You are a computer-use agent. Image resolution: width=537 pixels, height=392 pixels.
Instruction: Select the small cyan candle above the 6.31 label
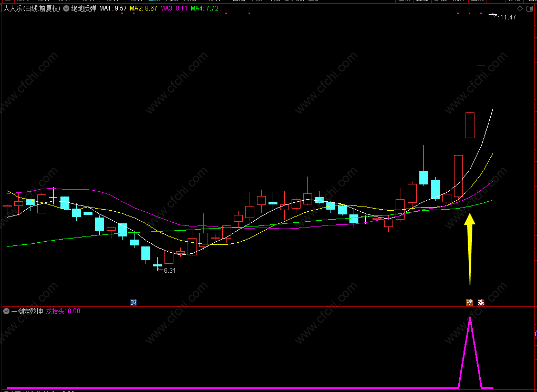pyautogui.click(x=157, y=265)
